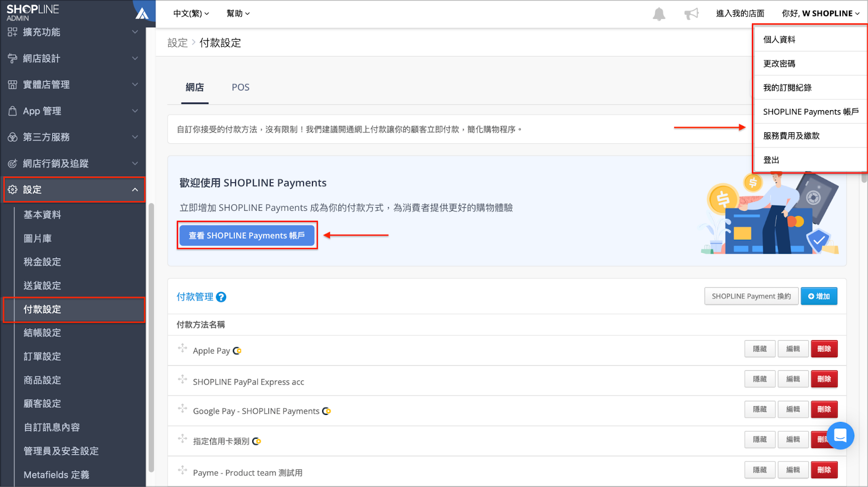This screenshot has height=487, width=868.
Task: Click the blue help question mark beside 付款管理
Action: (x=221, y=297)
